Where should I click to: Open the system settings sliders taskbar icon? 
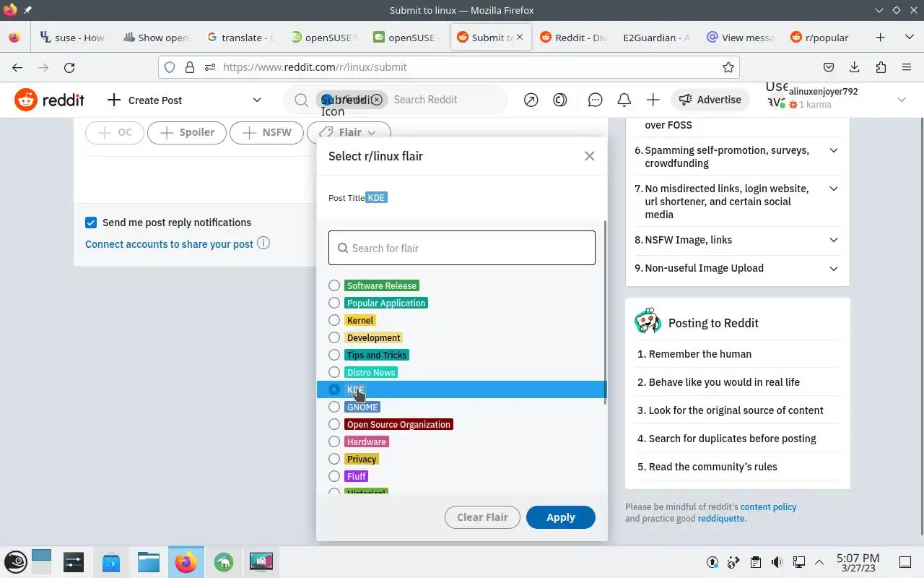73,562
